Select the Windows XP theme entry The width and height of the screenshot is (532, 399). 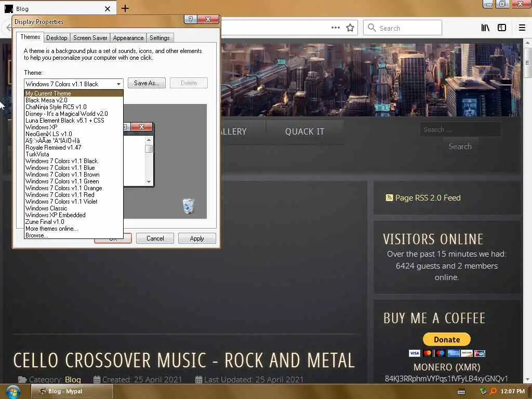[74, 127]
